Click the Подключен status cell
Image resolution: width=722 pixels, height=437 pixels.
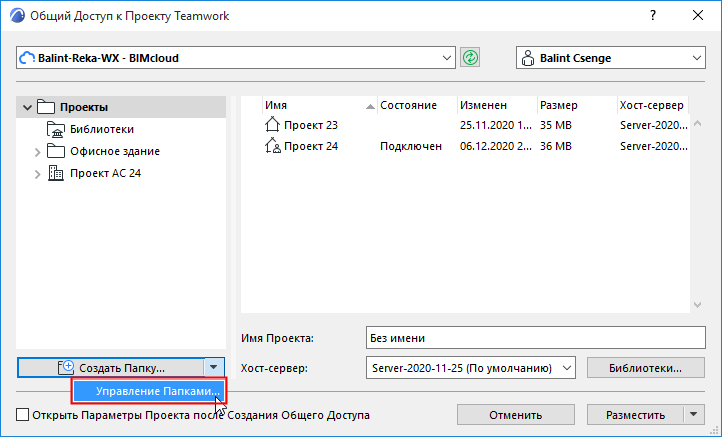point(411,146)
